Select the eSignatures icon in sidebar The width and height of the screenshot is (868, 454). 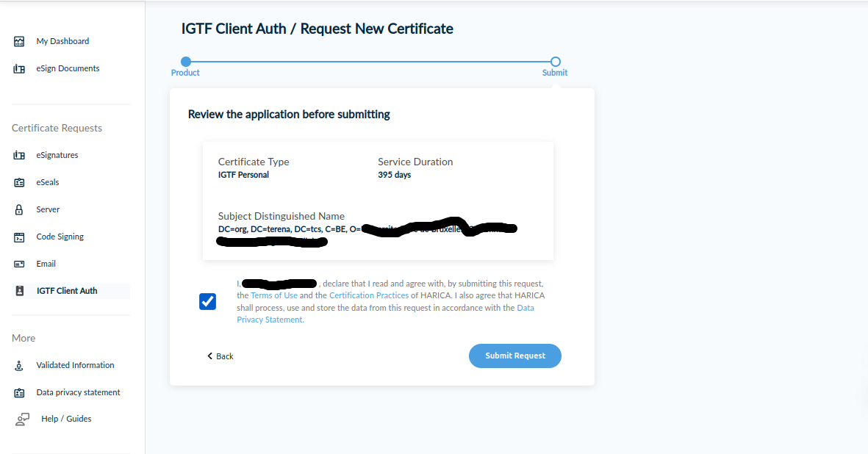tap(20, 156)
